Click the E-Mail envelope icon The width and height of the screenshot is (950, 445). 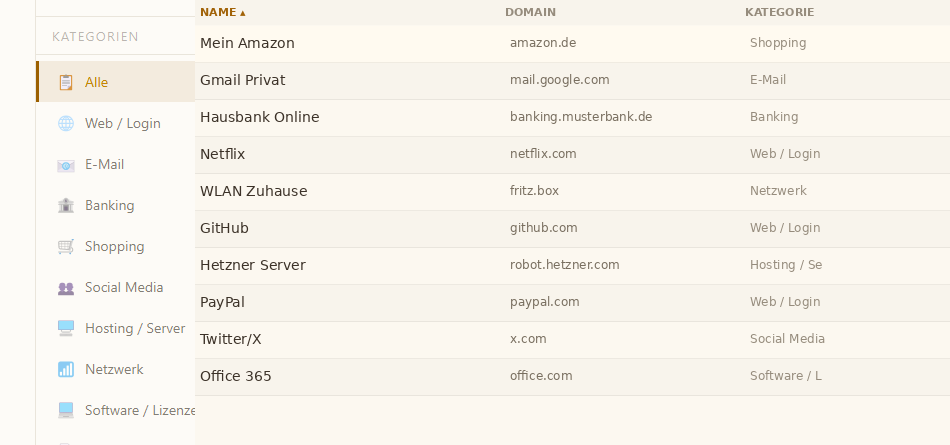click(66, 165)
